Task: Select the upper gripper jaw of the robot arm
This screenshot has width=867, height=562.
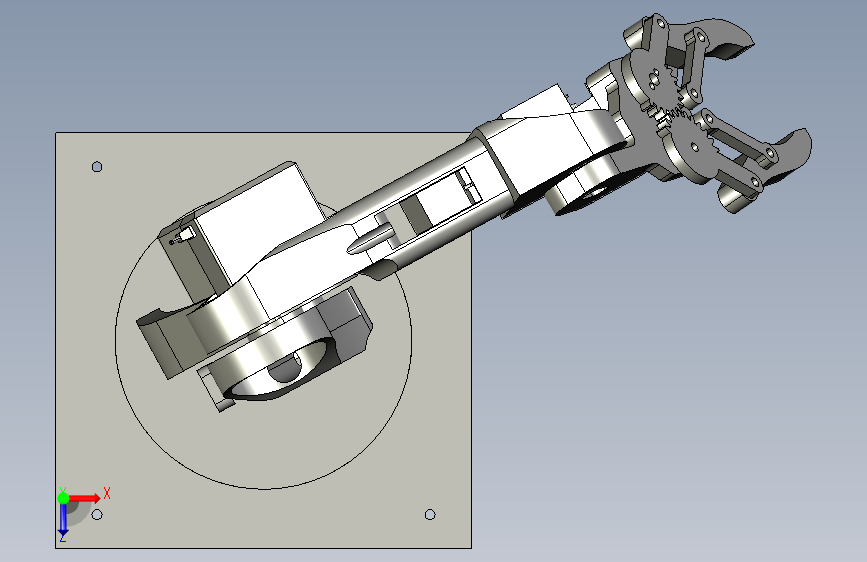Action: tap(713, 38)
